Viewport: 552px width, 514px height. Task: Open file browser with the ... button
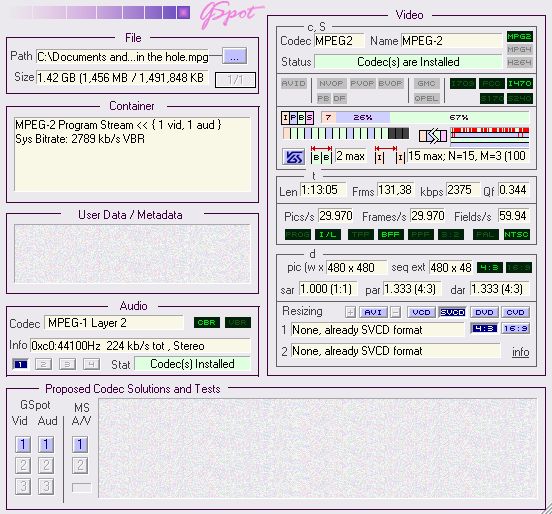coord(234,56)
